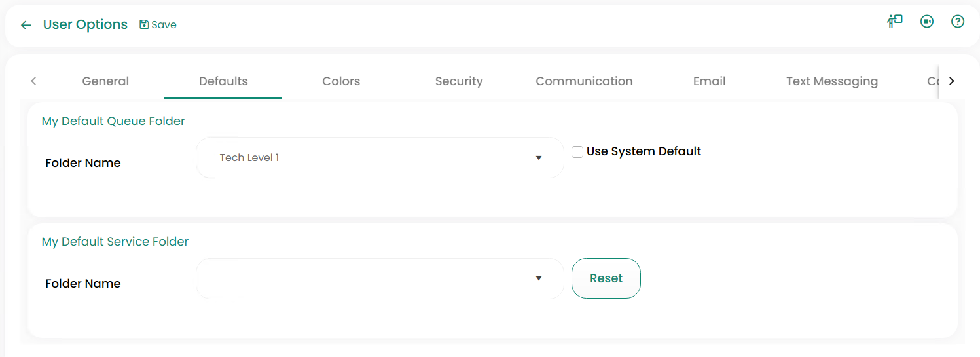Image resolution: width=980 pixels, height=357 pixels.
Task: Expand the Service Folder Name dropdown
Action: point(379,278)
